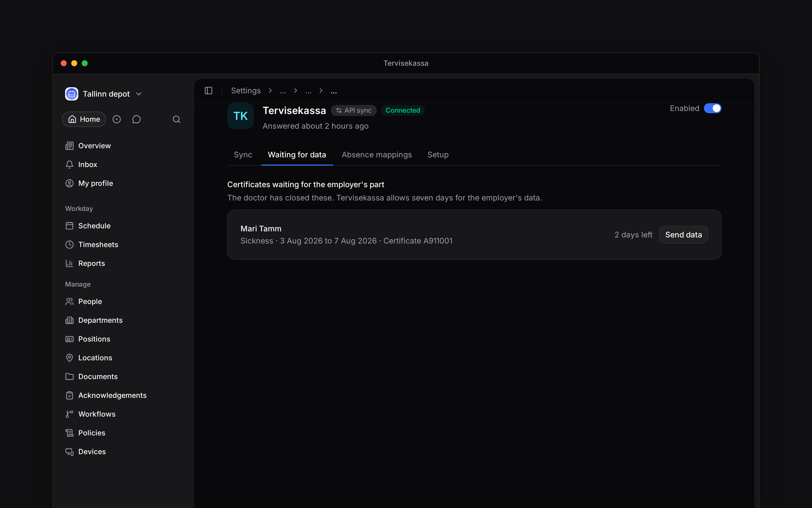The image size is (812, 508).
Task: Click the '2 days left' label
Action: tap(634, 235)
